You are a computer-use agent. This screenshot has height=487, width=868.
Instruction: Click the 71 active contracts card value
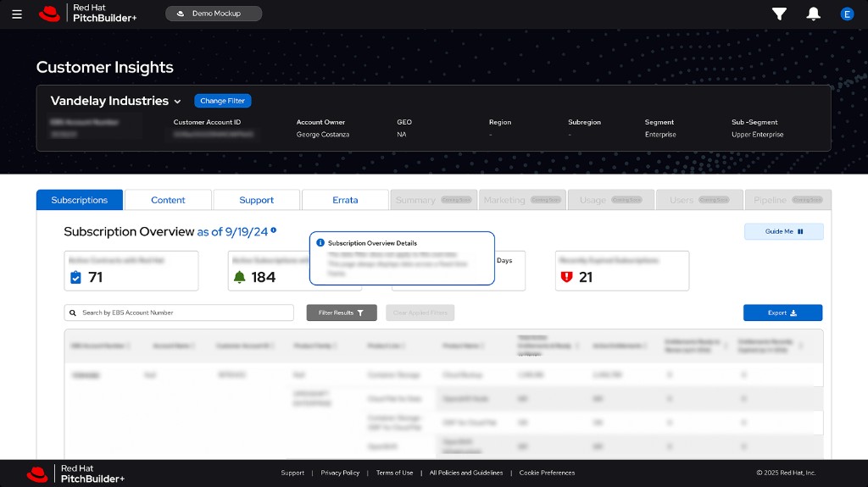pyautogui.click(x=95, y=277)
